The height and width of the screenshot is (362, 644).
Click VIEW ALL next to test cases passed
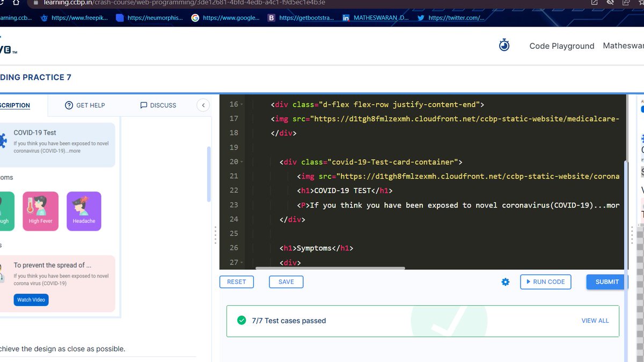595,320
